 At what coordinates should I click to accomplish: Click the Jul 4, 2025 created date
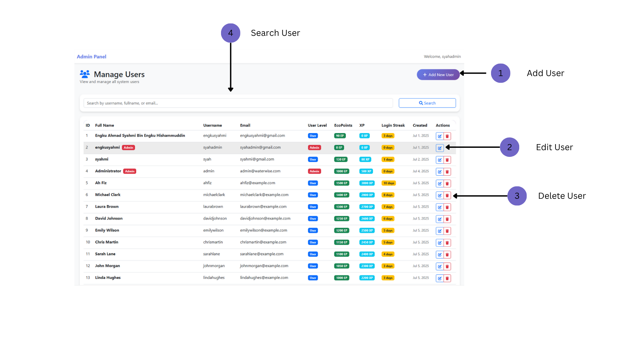pyautogui.click(x=421, y=171)
